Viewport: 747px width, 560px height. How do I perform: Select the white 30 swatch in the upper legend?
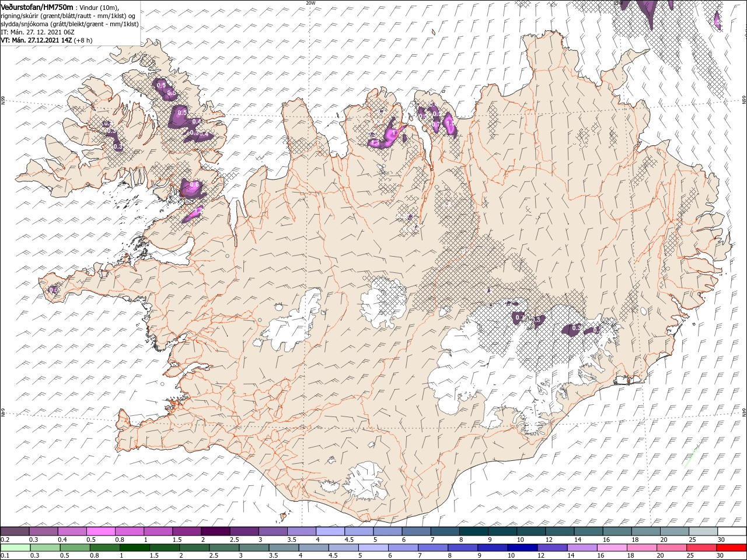tap(731, 531)
